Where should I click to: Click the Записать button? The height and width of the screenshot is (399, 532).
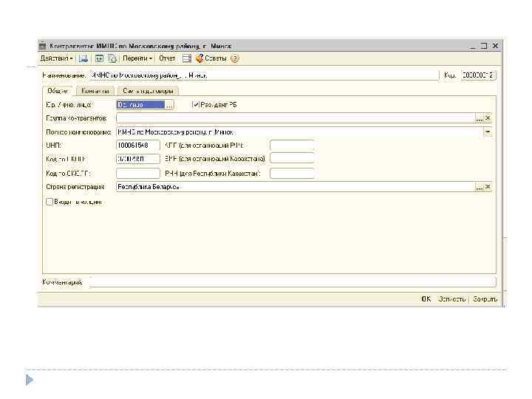[x=451, y=299]
